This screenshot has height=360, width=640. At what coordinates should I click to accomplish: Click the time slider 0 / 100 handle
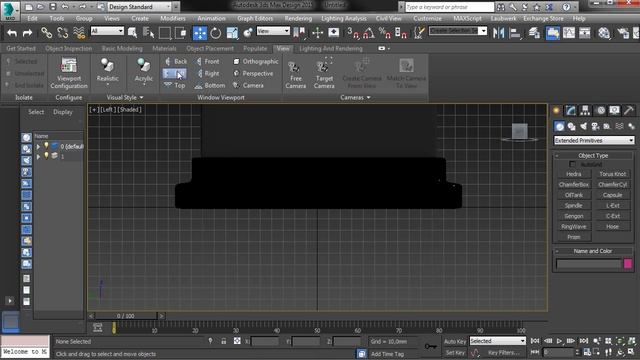pyautogui.click(x=125, y=316)
